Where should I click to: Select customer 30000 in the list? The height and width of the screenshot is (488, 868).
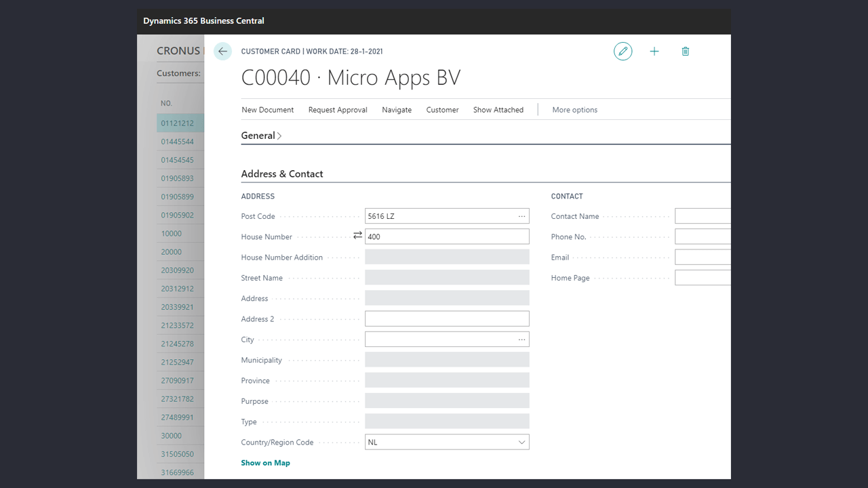(x=172, y=435)
